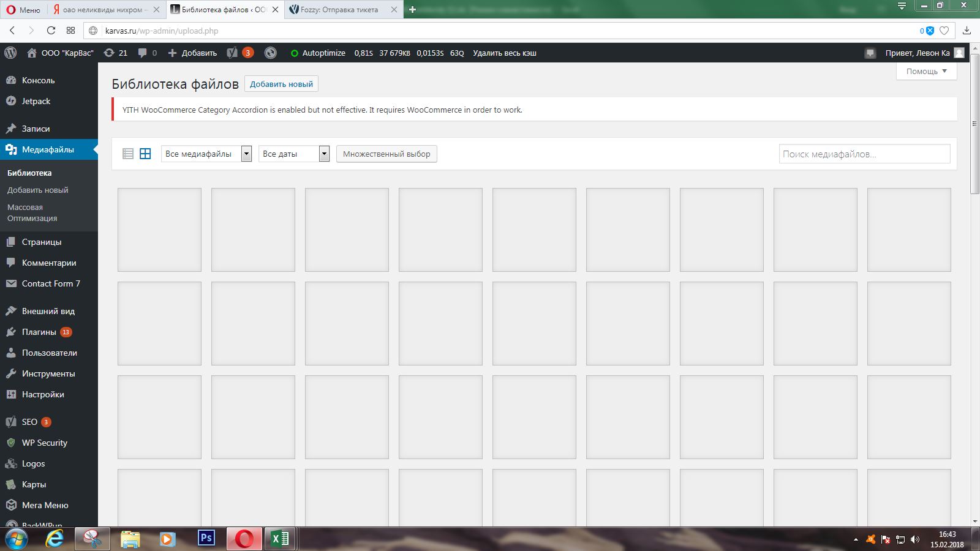Open Плагины with 13 updates badge
980x551 pixels.
49,332
